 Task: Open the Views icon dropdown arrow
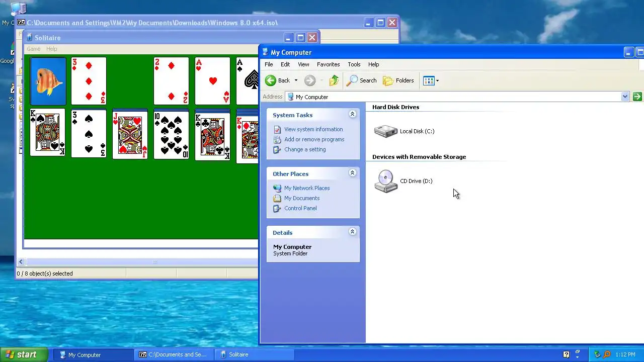[437, 81]
